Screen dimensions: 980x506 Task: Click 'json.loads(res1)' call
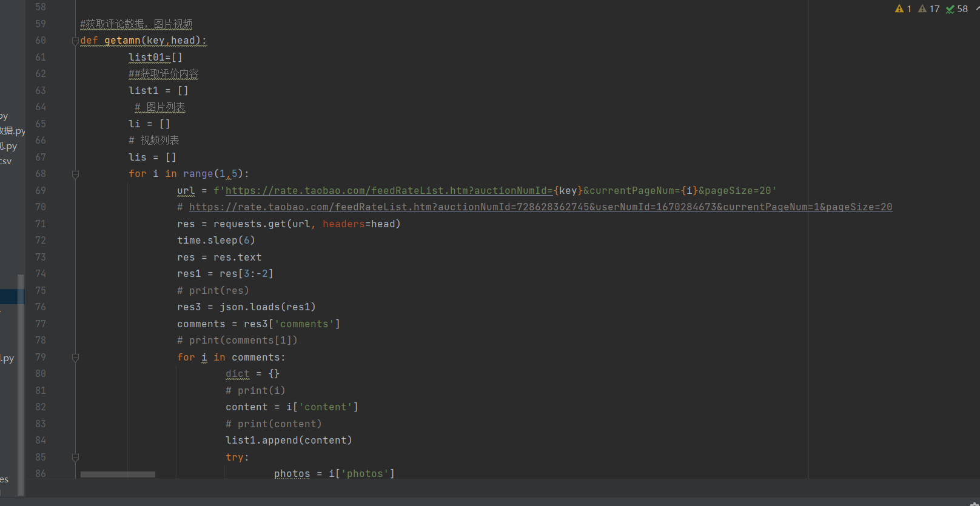[x=267, y=307]
